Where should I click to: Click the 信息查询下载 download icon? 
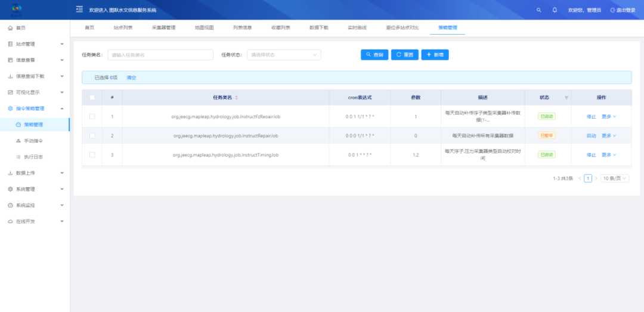pyautogui.click(x=11, y=76)
